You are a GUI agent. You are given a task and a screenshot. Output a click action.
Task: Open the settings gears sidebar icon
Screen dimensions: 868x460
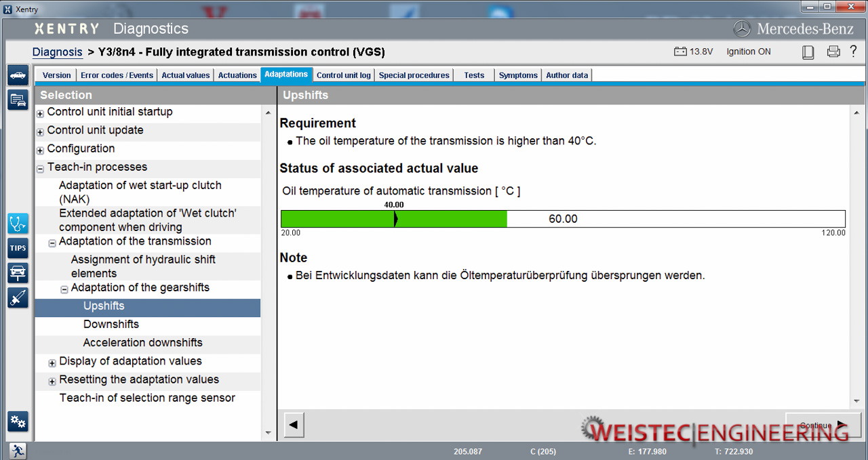(x=18, y=421)
